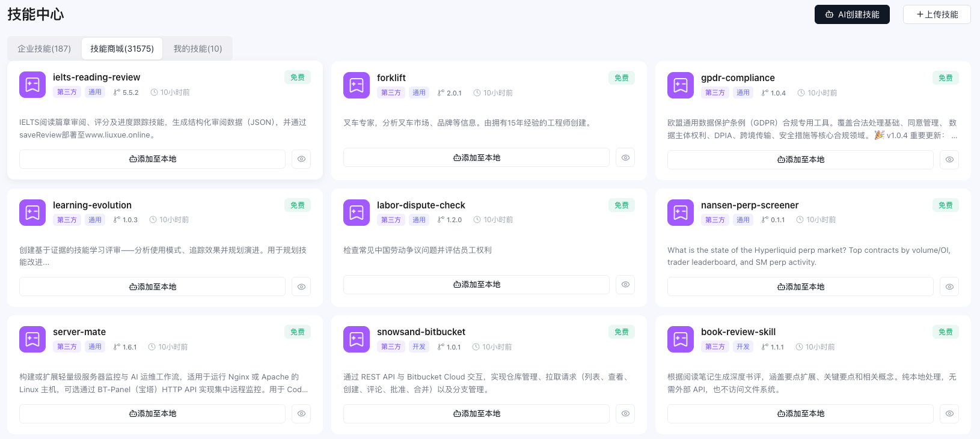This screenshot has width=980, height=439.
Task: Add labor-dispute-check to local
Action: pos(476,285)
